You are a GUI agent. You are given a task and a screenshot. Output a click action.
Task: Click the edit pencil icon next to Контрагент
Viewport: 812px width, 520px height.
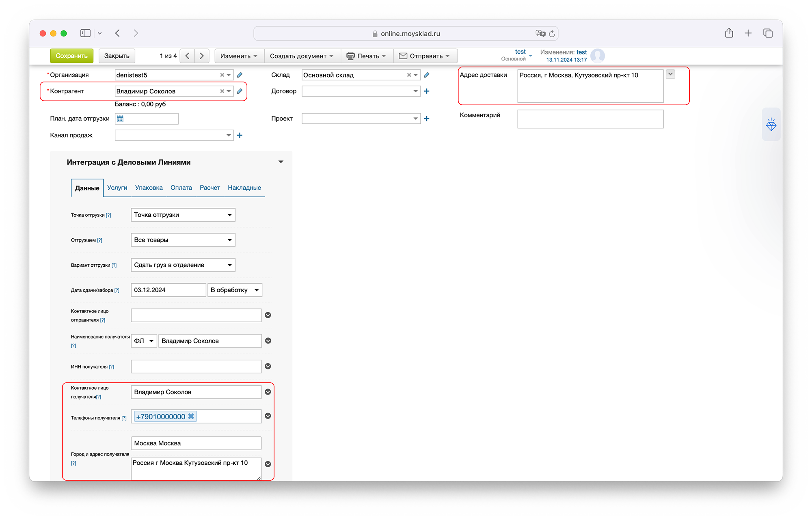coord(240,91)
